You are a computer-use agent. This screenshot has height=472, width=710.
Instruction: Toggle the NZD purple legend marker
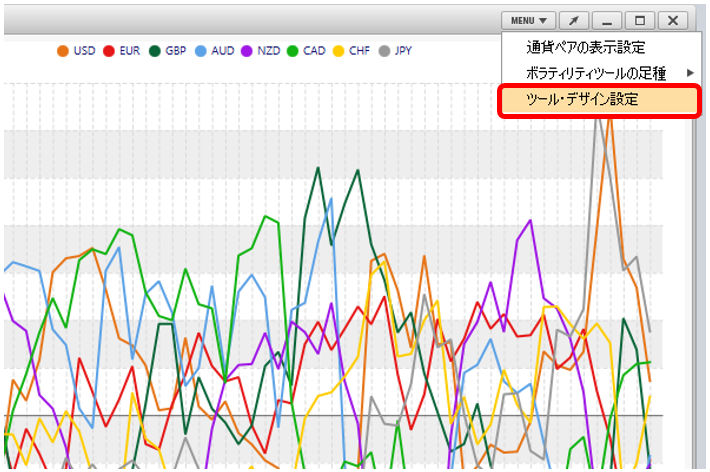pos(246,51)
